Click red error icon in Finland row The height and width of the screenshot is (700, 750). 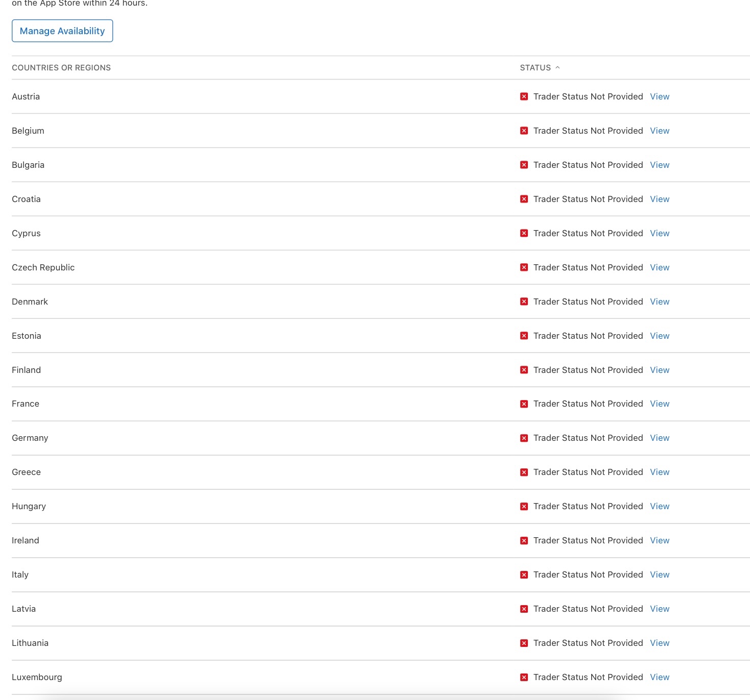pyautogui.click(x=524, y=370)
